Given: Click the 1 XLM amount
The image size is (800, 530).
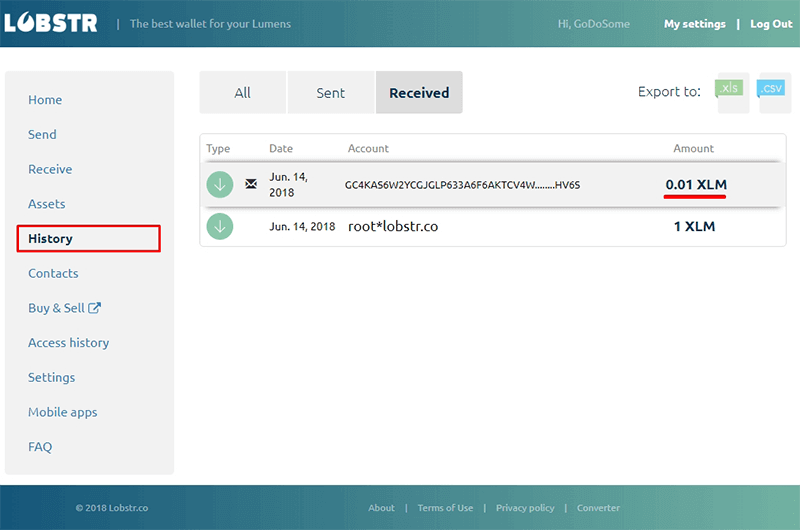Looking at the screenshot, I should point(694,226).
